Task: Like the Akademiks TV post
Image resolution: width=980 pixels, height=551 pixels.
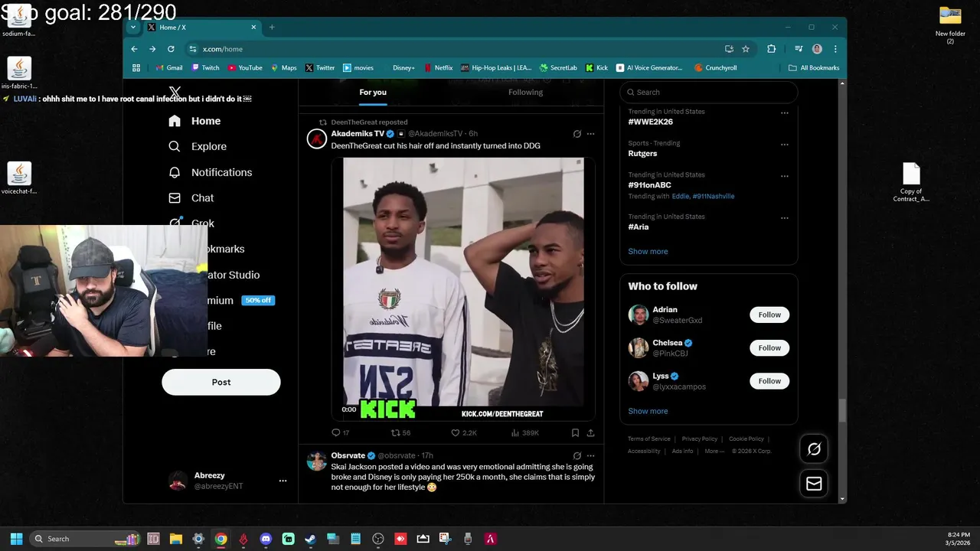Action: coord(464,432)
